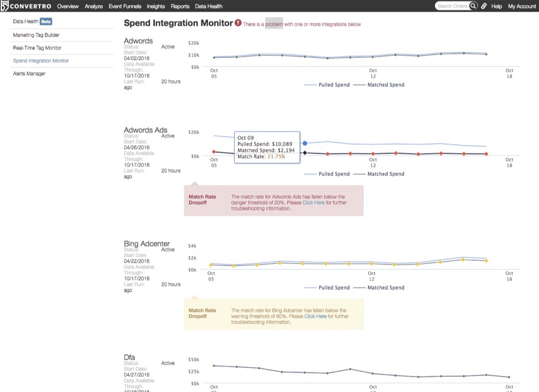Click Matched Spend: $2,194 in tooltip
The image size is (539, 392).
click(x=266, y=150)
